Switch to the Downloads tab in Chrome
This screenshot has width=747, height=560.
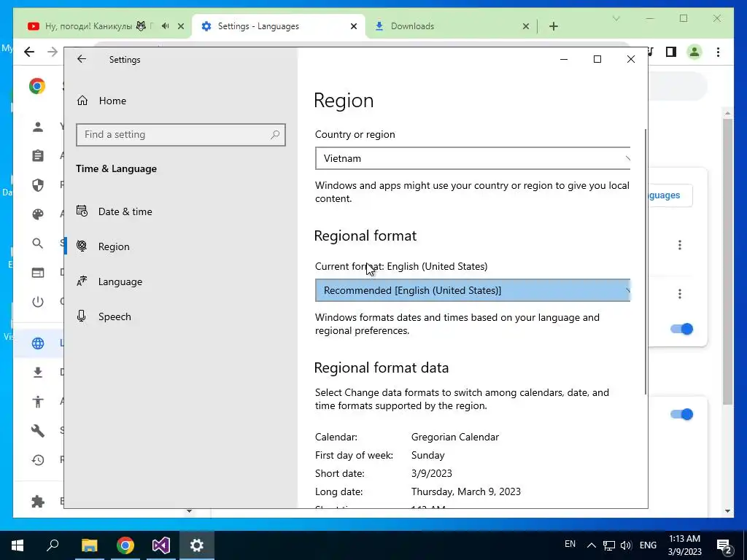click(412, 26)
